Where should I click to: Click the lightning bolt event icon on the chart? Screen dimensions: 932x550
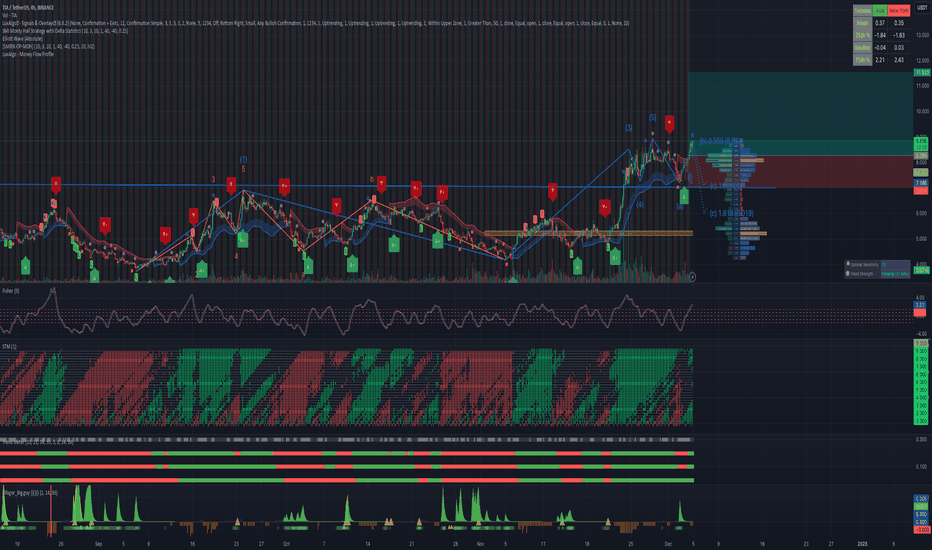(692, 276)
